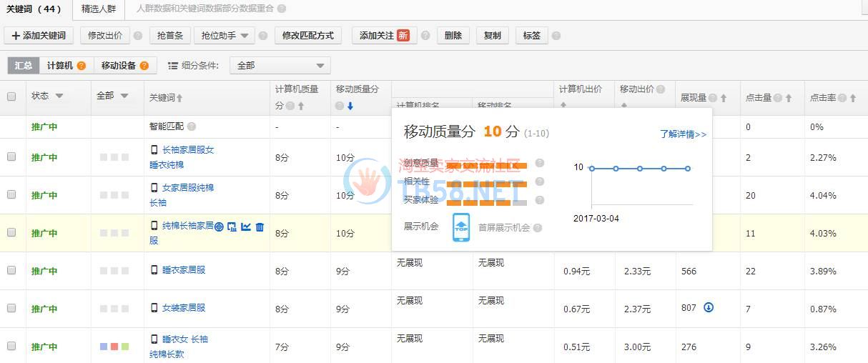Click the globe icon beside 纯棉长袖家居服
Screen dimensions: 868x363
click(x=220, y=227)
